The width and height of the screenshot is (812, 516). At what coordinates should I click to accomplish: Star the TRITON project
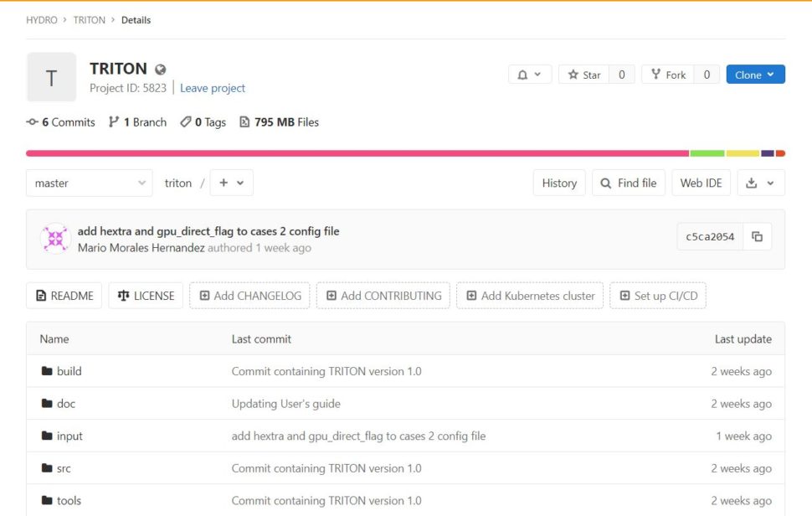(584, 75)
